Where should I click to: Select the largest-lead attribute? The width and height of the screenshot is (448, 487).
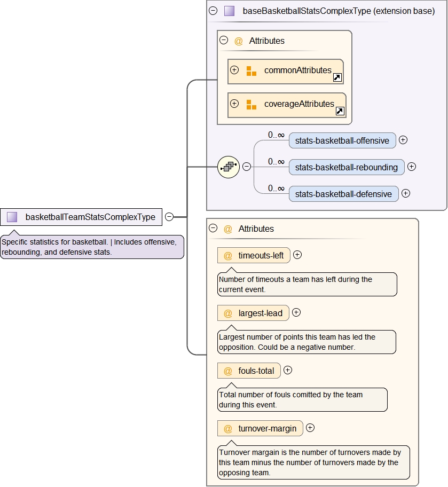260,313
